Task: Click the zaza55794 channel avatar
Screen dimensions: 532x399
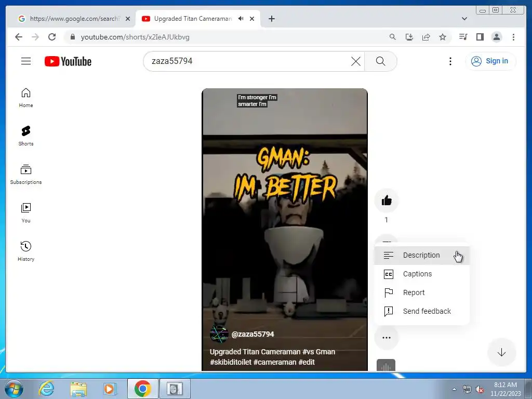Action: 219,334
